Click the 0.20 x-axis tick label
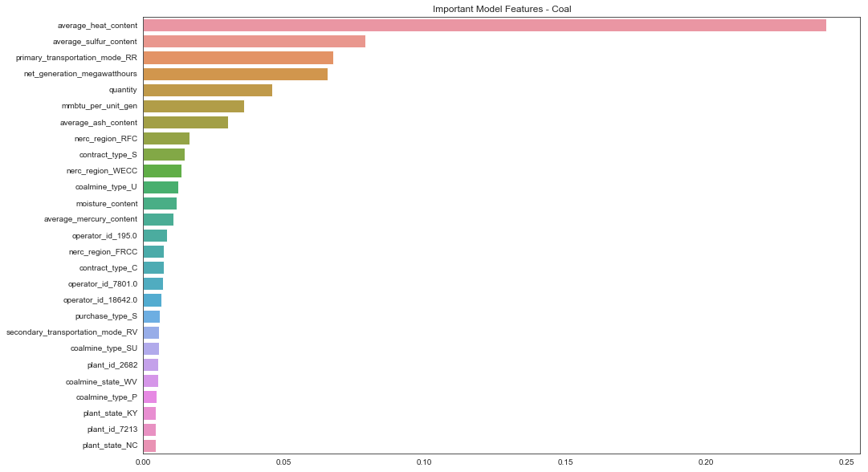Image resolution: width=868 pixels, height=472 pixels. pos(707,462)
